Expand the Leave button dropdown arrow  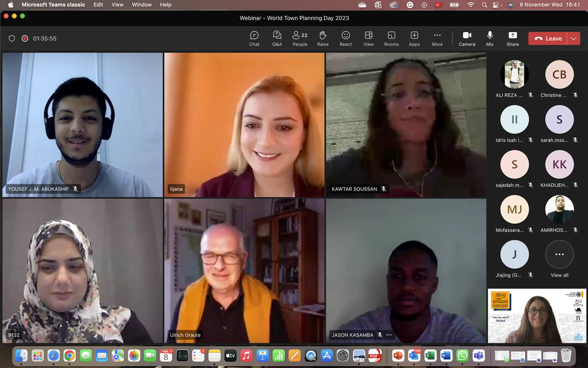[573, 39]
